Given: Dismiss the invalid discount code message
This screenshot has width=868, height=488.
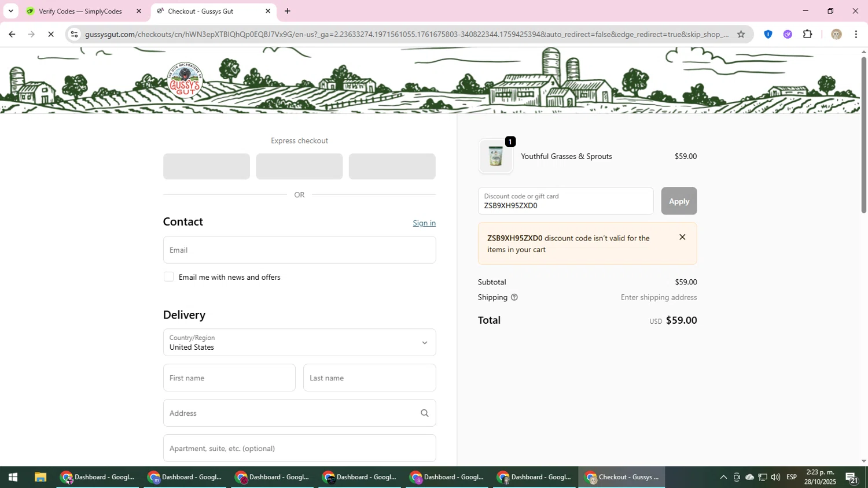Looking at the screenshot, I should coord(682,237).
